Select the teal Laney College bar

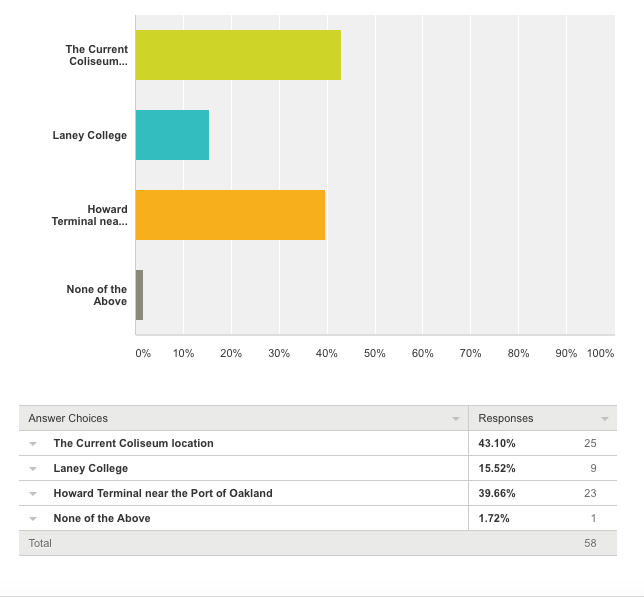tap(172, 135)
